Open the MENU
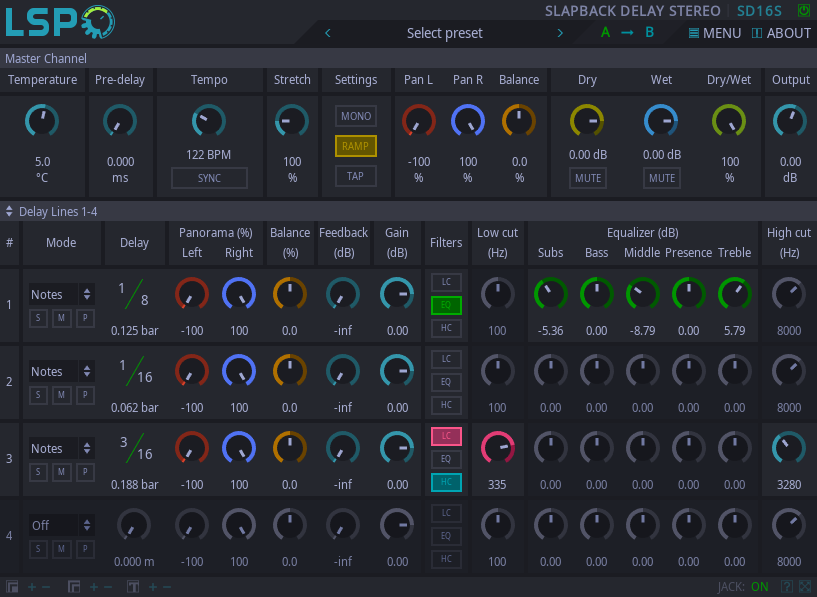This screenshot has height=597, width=817. pyautogui.click(x=715, y=33)
